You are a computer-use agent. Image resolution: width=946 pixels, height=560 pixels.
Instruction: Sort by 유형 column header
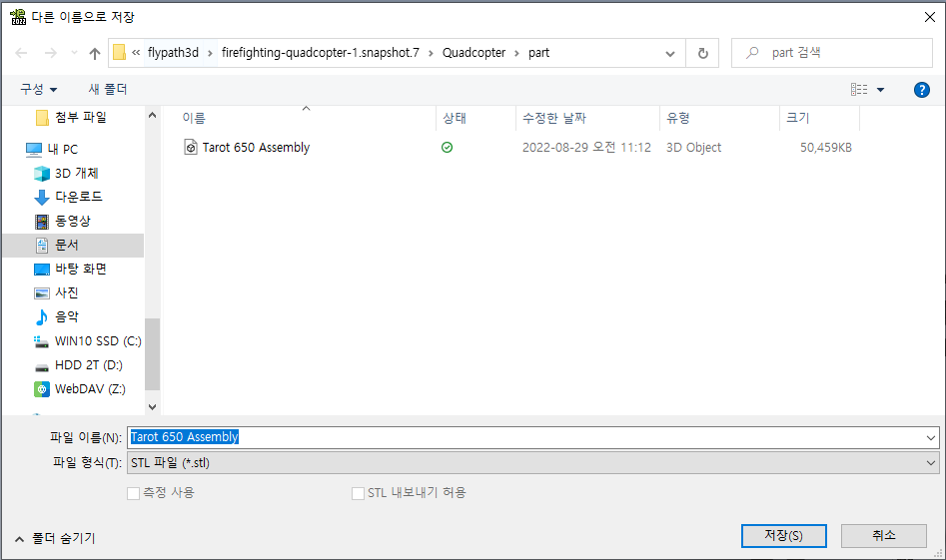point(677,118)
